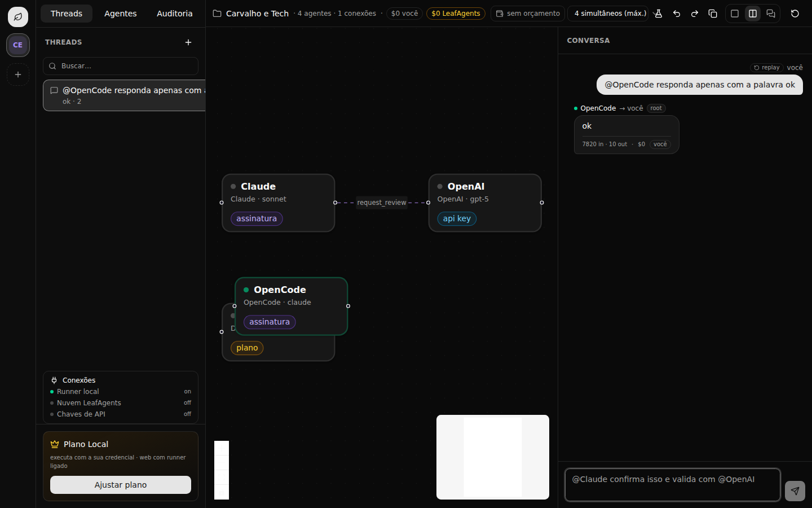
Task: Switch to chat-only layout view
Action: tap(771, 14)
